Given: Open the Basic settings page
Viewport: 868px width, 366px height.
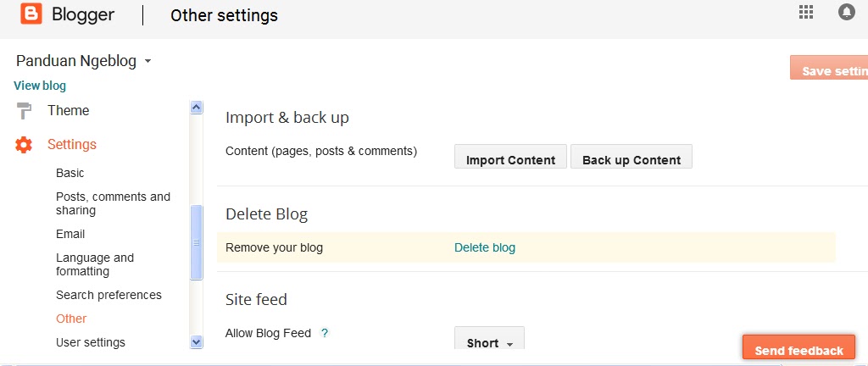Looking at the screenshot, I should 70,173.
